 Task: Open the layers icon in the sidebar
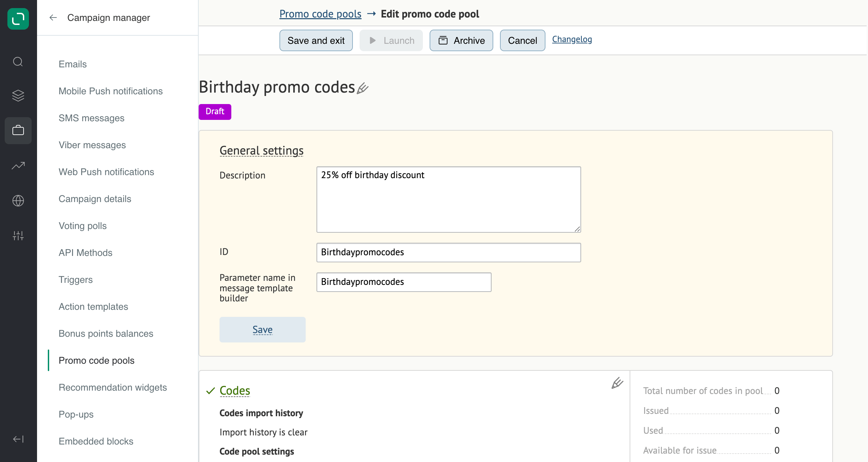tap(18, 96)
